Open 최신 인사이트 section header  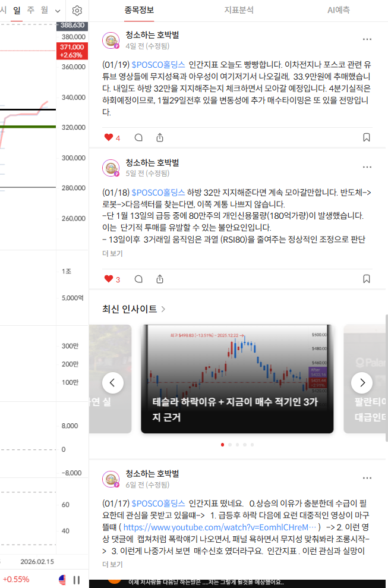click(x=134, y=309)
